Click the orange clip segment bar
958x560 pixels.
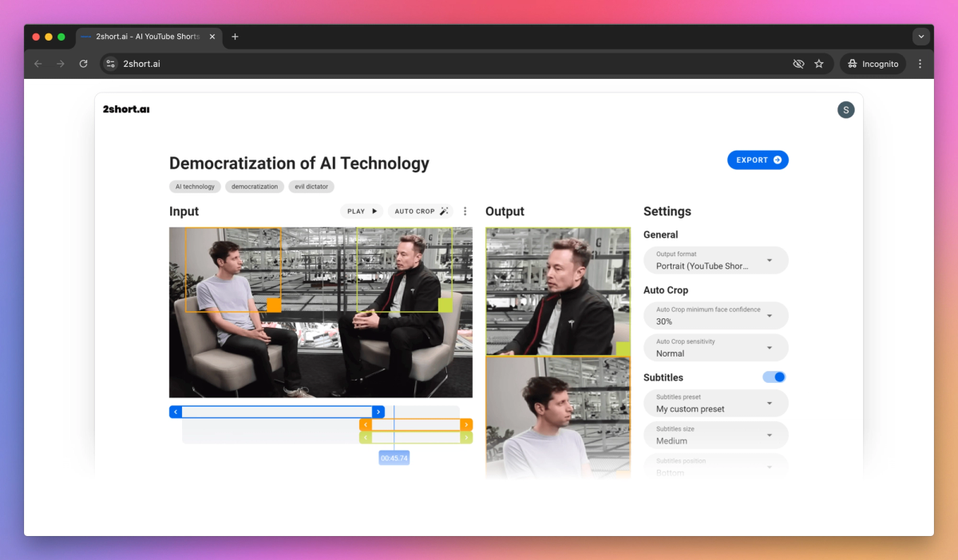(416, 425)
